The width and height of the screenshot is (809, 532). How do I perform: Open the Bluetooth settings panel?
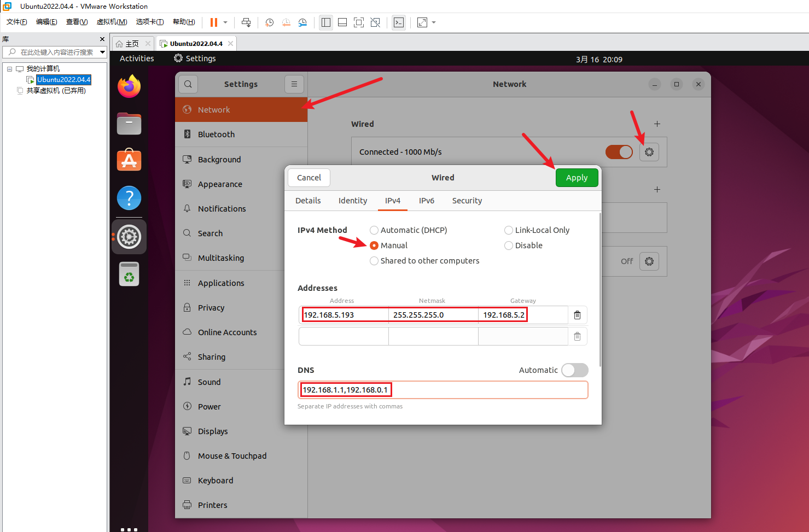click(x=241, y=135)
